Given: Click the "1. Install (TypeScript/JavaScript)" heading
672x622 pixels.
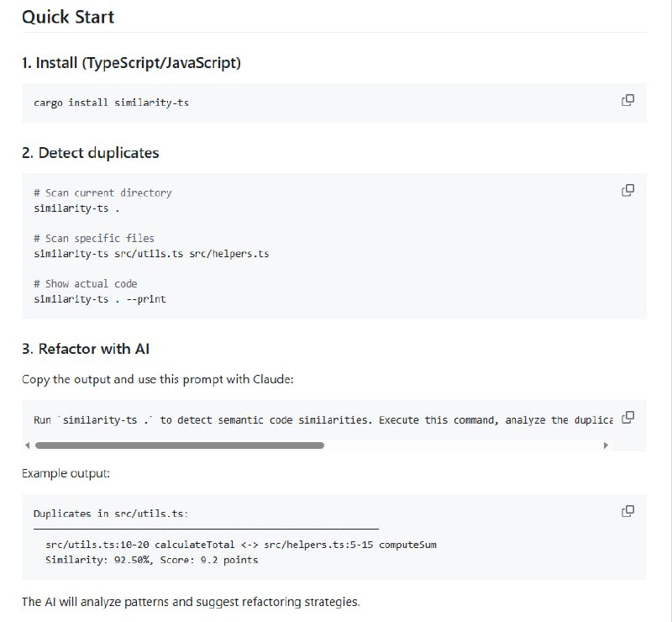Looking at the screenshot, I should coord(131,63).
